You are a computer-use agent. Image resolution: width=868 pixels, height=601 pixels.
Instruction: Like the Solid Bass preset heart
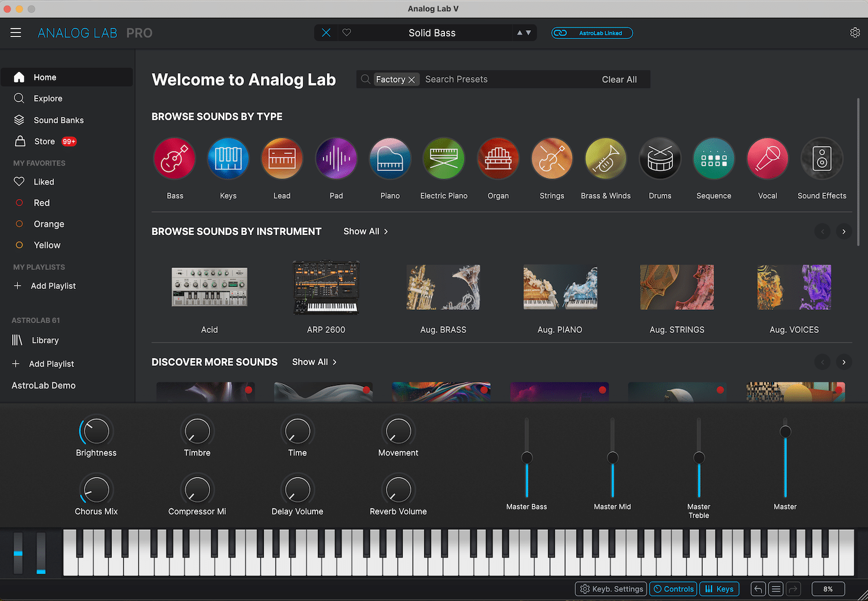tap(347, 33)
